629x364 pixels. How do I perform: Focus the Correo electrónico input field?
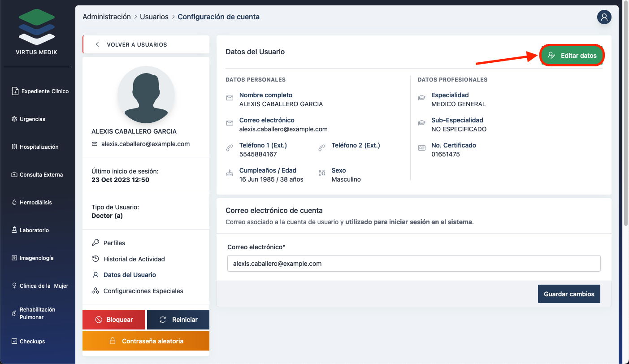point(413,264)
